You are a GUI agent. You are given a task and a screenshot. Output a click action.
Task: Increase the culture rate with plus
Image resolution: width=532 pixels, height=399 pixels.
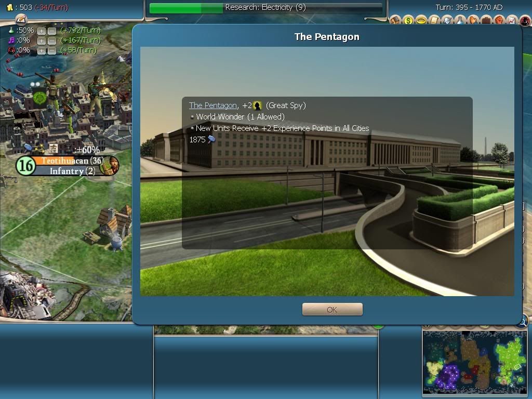coord(42,41)
